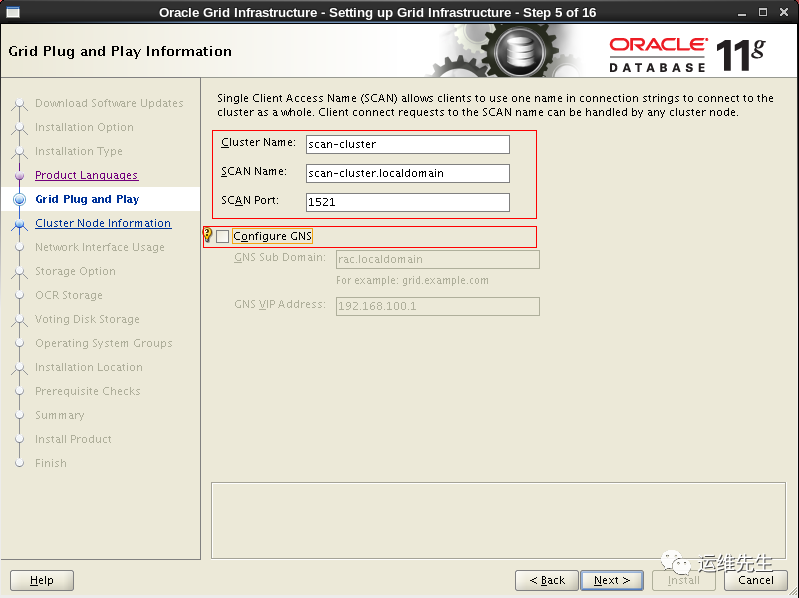
Task: Click the Install Product step
Action: pos(73,439)
